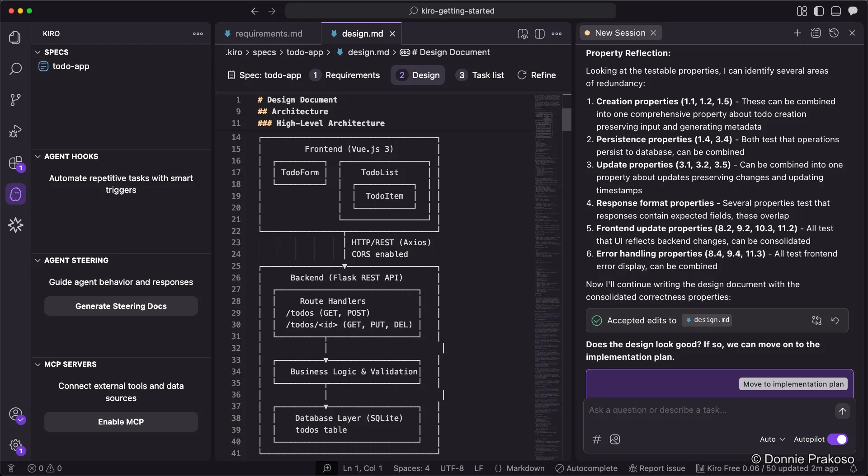The width and height of the screenshot is (868, 476).
Task: Toggle the primary side bar layout button
Action: (819, 11)
